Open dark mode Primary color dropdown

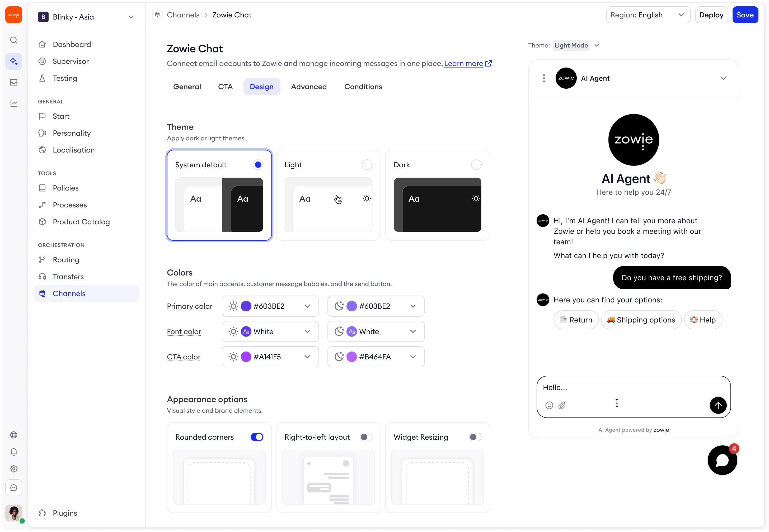pos(376,306)
